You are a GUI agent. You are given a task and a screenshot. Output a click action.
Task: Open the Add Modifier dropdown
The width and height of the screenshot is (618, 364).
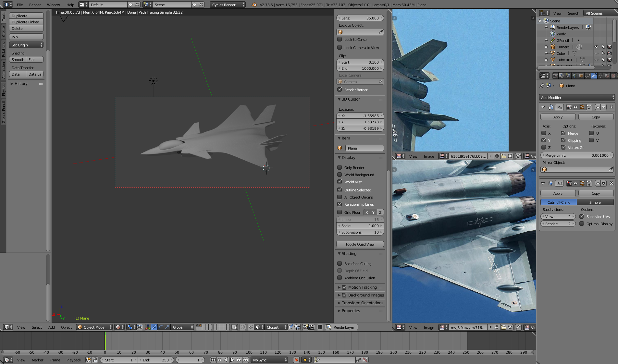[577, 97]
